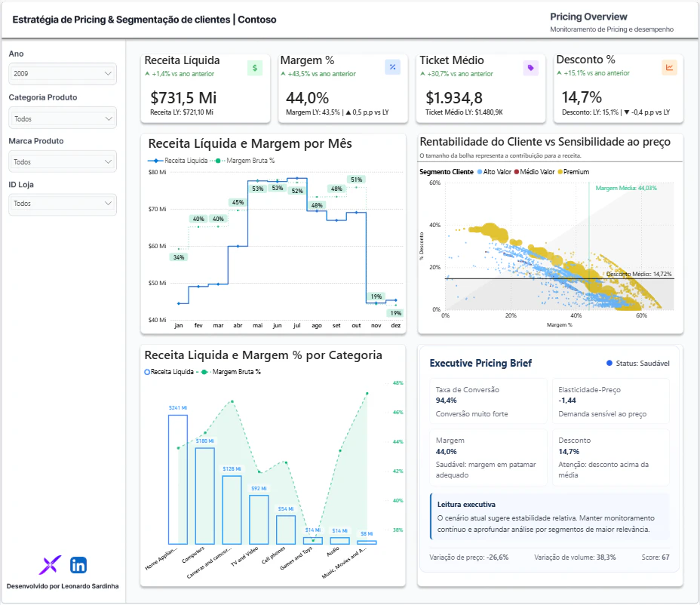Click the Pricing Overview page title
Image resolution: width=700 pixels, height=605 pixels.
point(588,17)
